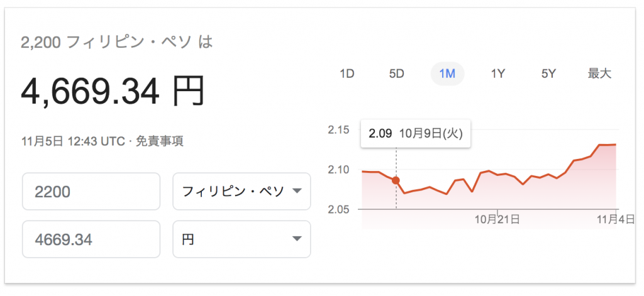Click arrow on 円 selector

point(297,239)
